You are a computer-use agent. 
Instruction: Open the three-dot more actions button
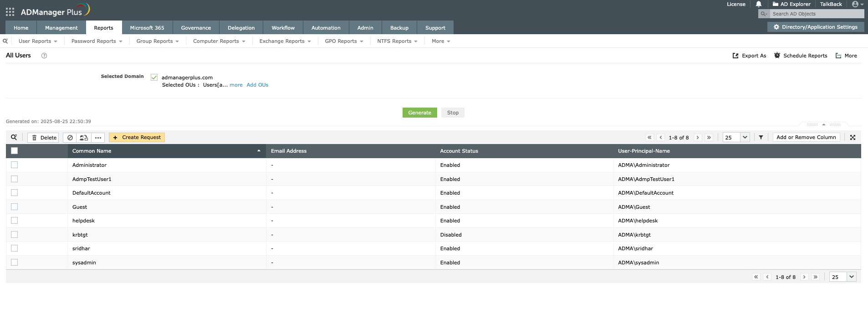98,138
